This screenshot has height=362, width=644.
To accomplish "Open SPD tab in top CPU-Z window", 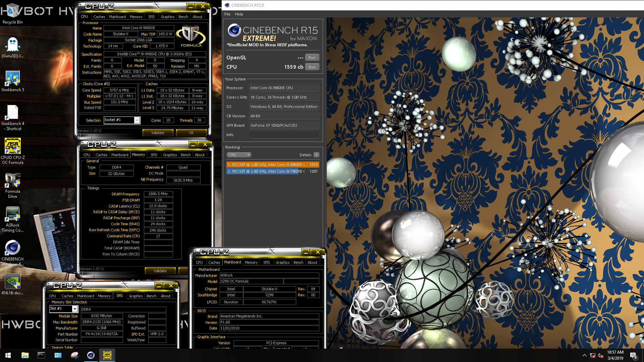I will (152, 17).
